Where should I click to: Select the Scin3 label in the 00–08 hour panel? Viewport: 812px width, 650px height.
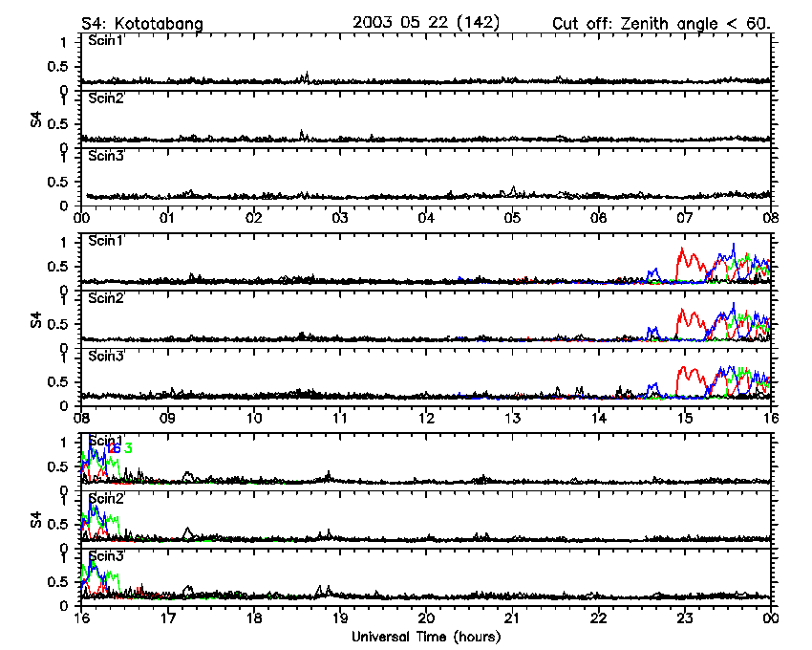coord(106,156)
